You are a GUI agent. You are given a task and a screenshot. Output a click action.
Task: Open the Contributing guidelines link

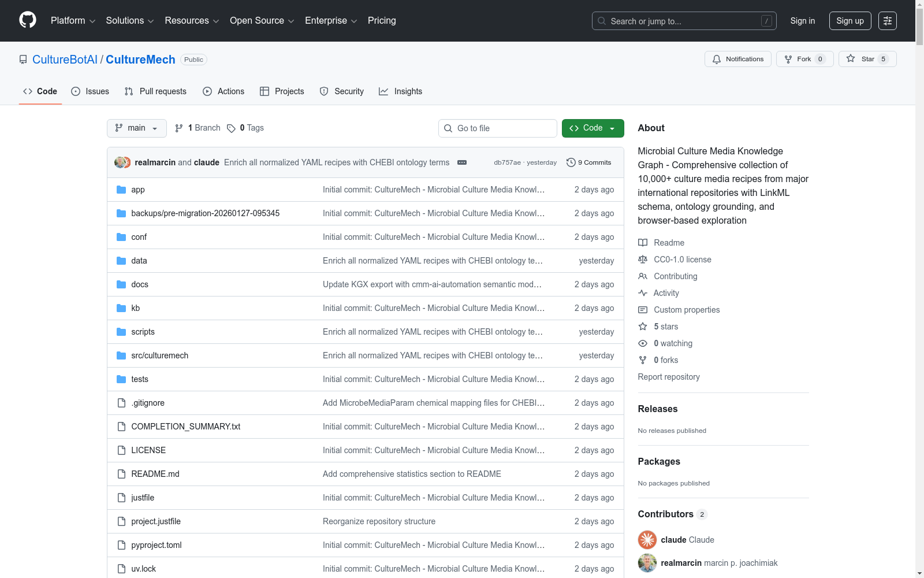[x=668, y=276]
